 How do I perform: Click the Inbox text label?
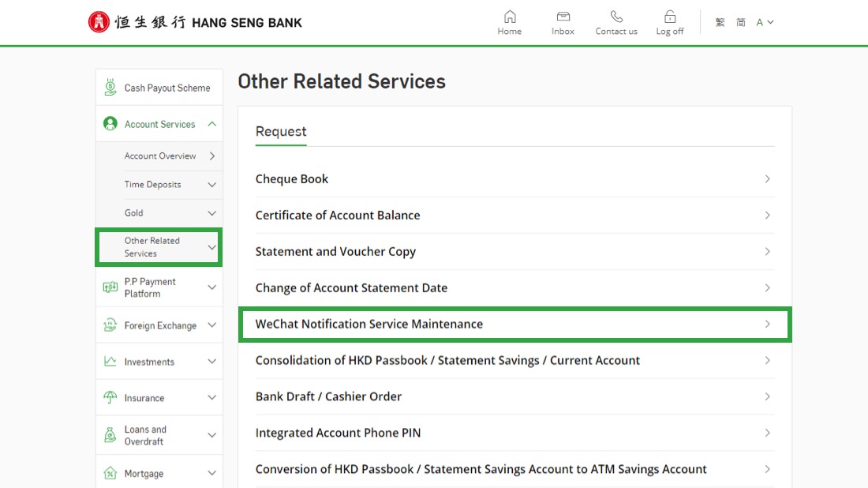(563, 32)
